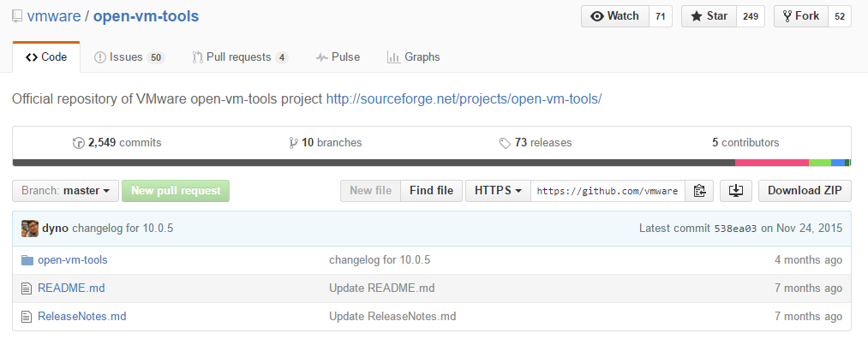Viewport: 868px width, 339px height.
Task: Click ReleaseNotes.md row's 7 months ago timestamp
Action: point(808,317)
